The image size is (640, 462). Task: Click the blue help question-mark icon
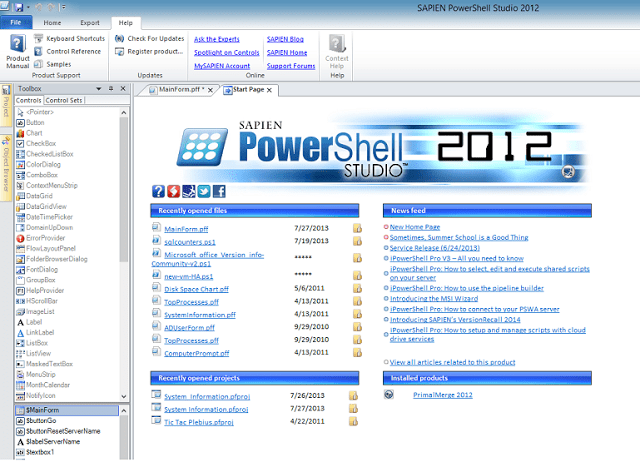[158, 191]
